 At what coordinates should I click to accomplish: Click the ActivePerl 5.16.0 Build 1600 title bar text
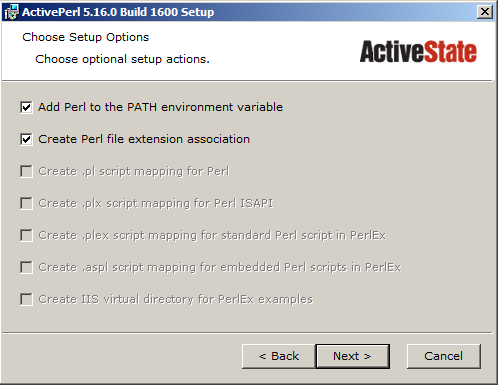pos(118,12)
